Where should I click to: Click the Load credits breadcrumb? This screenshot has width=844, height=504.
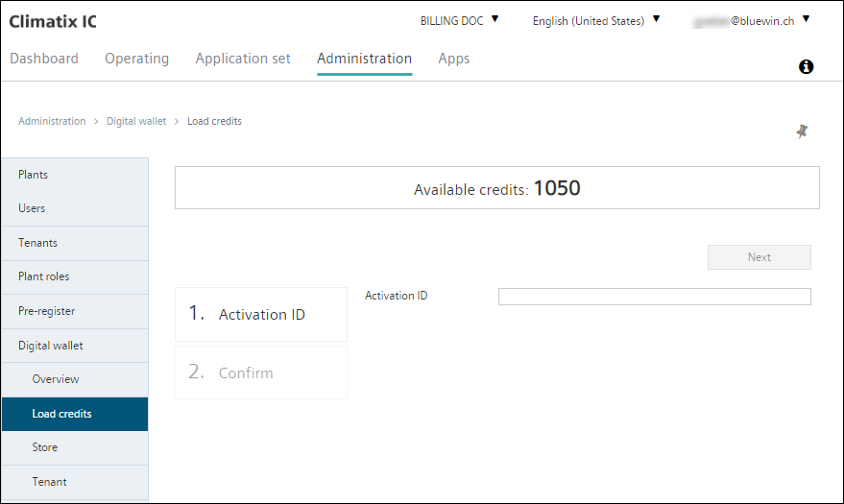pyautogui.click(x=214, y=121)
